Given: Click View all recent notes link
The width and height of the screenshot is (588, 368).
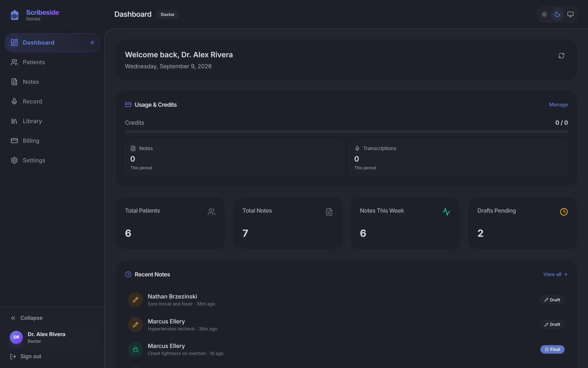Looking at the screenshot, I should coord(555,275).
